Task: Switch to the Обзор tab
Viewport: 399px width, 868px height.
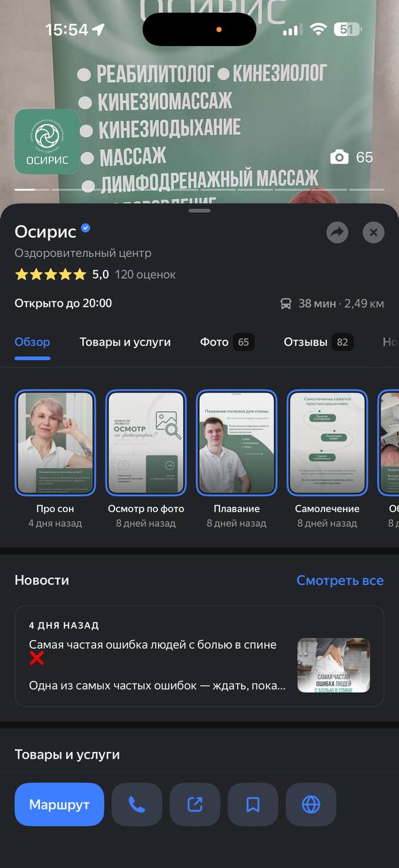Action: pos(33,342)
